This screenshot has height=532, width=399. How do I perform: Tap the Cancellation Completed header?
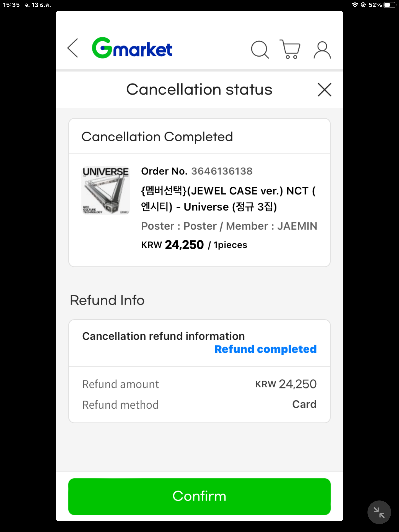point(157,137)
